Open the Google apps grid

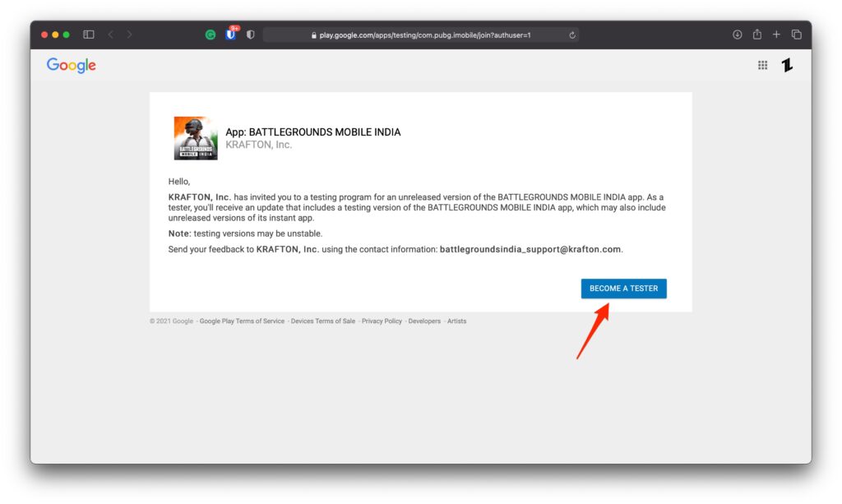click(x=762, y=65)
